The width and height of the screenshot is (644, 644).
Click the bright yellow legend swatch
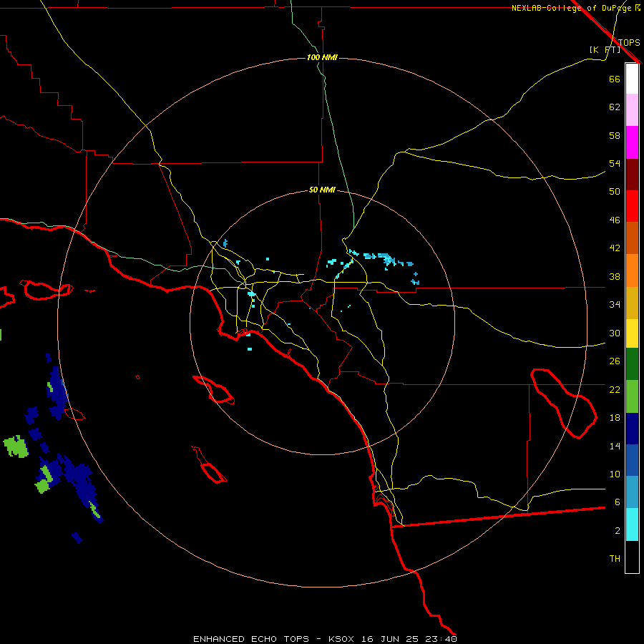632,333
